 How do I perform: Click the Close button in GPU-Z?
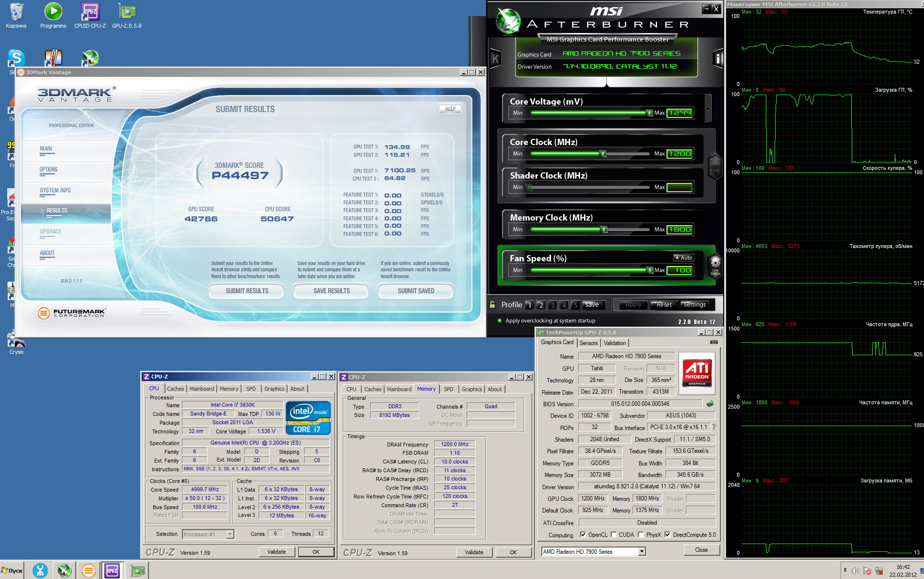click(701, 550)
